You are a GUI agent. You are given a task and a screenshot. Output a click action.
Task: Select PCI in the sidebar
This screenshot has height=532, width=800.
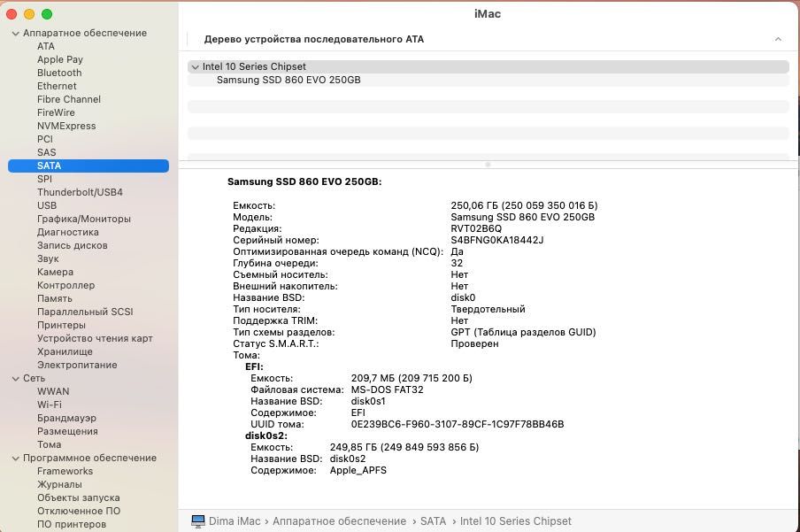tap(45, 139)
